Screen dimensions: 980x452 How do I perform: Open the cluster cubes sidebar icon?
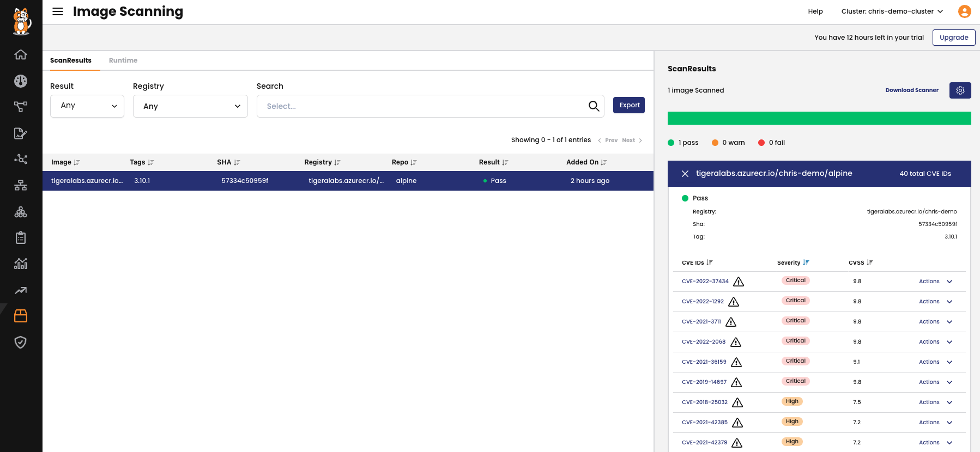(21, 212)
